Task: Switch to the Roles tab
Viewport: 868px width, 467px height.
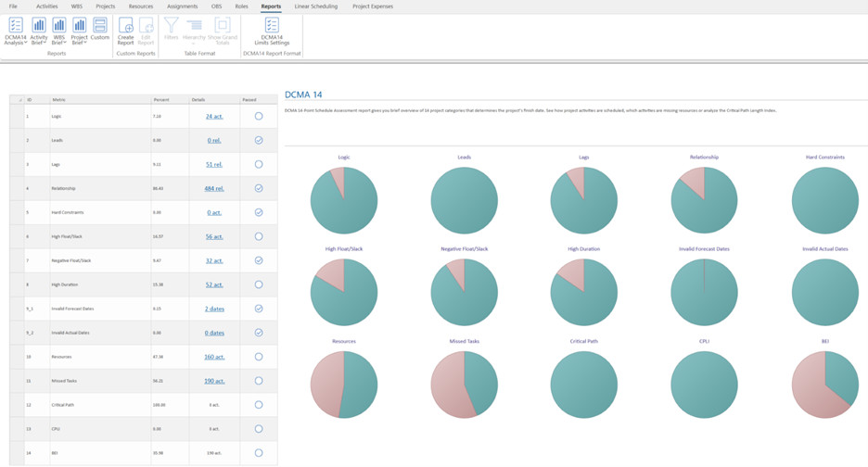Action: coord(241,6)
